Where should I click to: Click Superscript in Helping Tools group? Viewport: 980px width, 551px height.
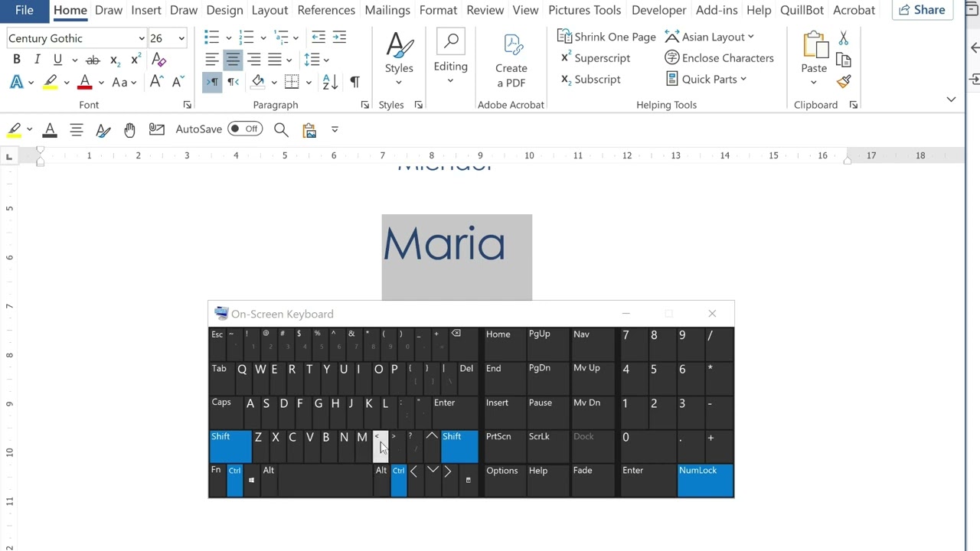(595, 58)
